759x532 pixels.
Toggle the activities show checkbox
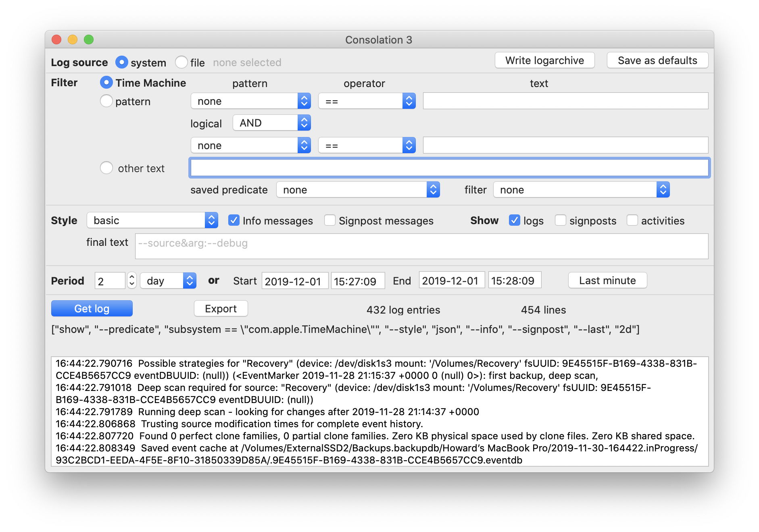click(632, 220)
